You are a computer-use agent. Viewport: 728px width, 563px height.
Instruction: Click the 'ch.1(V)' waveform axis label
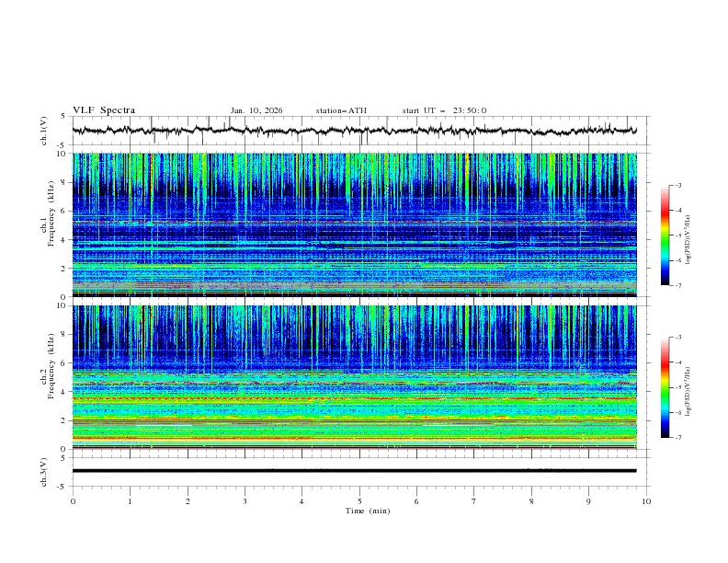(x=44, y=131)
